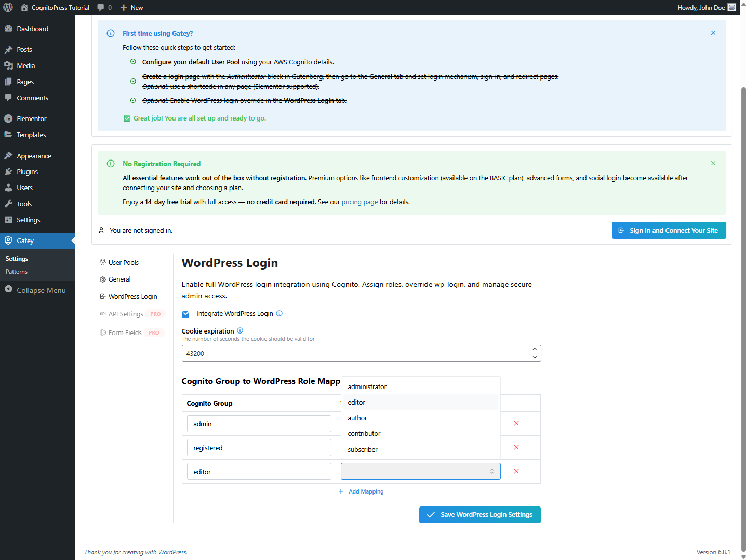Viewport: 746px width, 560px height.
Task: Click Sign In and Connect Your Site
Action: [669, 231]
